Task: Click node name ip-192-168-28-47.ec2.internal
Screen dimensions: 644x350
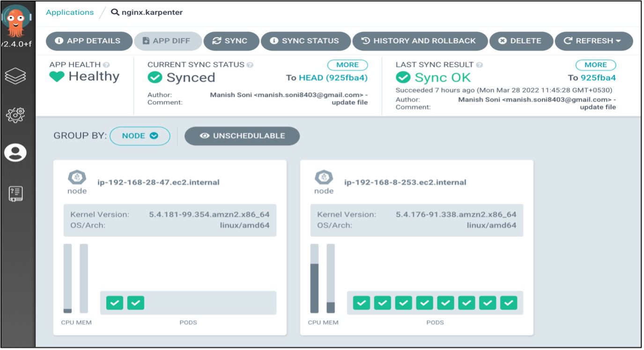Action: coord(158,182)
